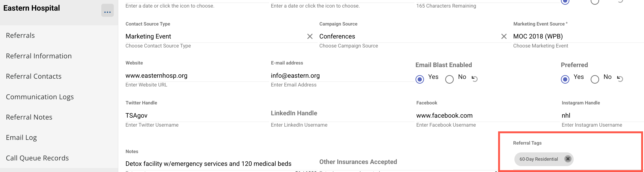This screenshot has width=644, height=172.
Task: Select Yes for Preferred
Action: [x=565, y=79]
